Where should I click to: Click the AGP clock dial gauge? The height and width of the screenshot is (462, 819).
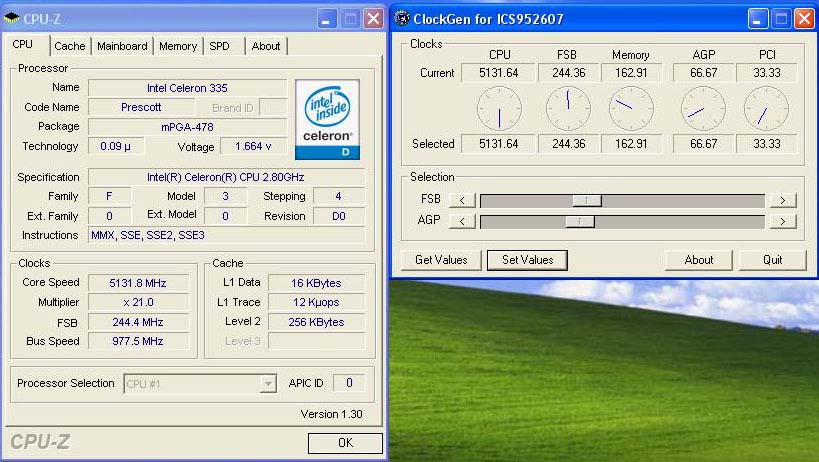pyautogui.click(x=703, y=108)
